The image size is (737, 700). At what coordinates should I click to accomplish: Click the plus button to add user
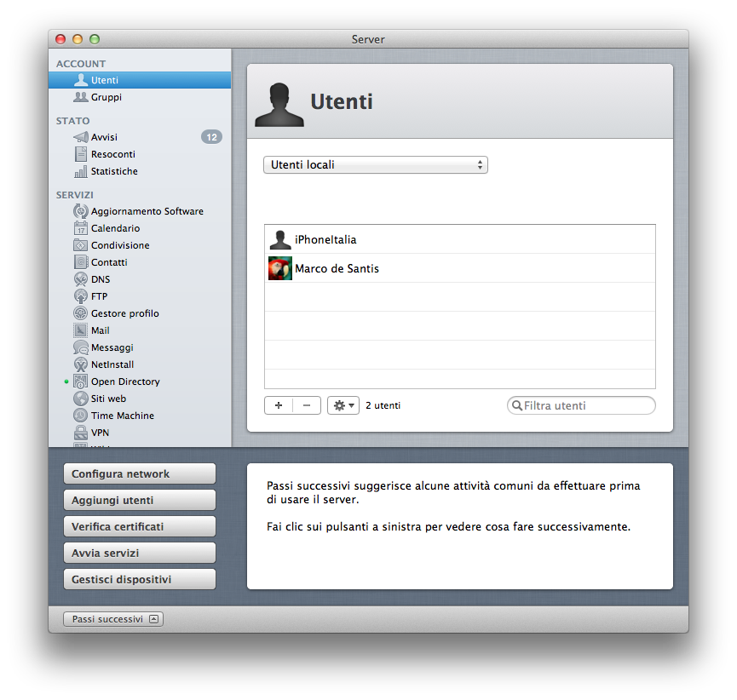(x=279, y=405)
